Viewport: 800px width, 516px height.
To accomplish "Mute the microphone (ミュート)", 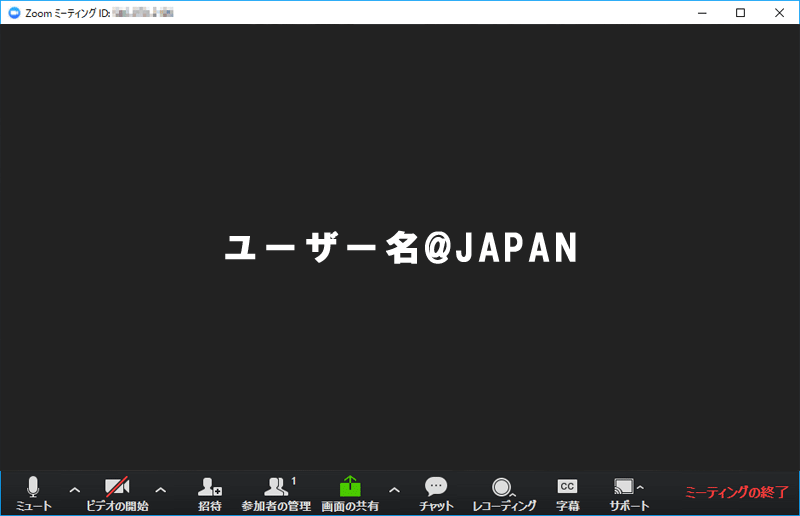I will (33, 487).
